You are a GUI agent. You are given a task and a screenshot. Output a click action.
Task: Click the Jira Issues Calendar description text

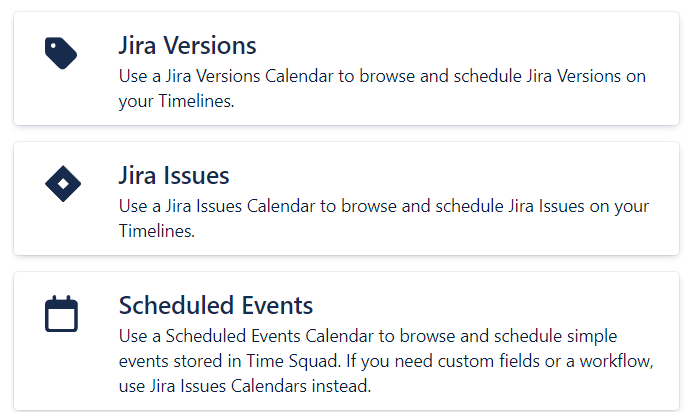coord(384,208)
